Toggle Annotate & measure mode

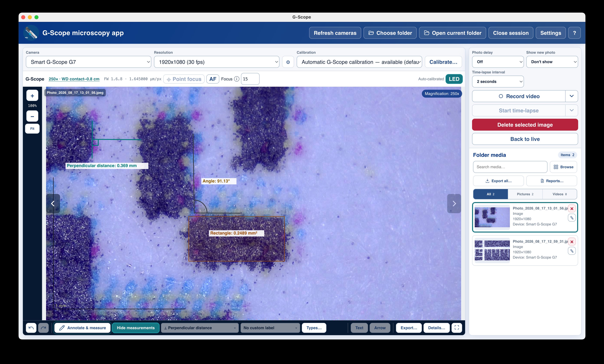click(83, 328)
